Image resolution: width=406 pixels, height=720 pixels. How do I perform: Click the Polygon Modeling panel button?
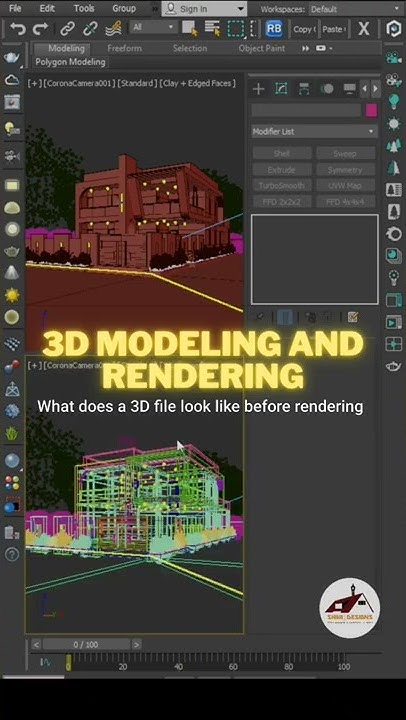click(x=70, y=62)
